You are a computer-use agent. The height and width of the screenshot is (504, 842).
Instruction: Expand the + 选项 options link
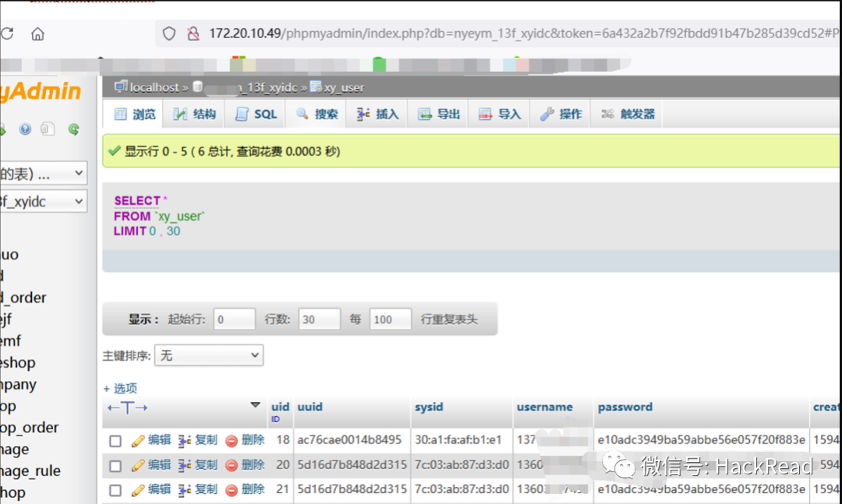[x=120, y=388]
